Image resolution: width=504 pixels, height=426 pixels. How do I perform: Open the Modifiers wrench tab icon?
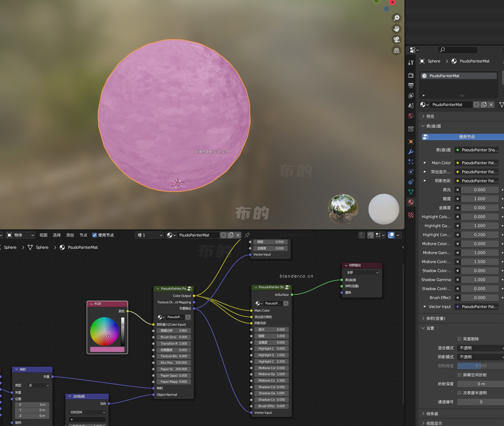(x=411, y=152)
